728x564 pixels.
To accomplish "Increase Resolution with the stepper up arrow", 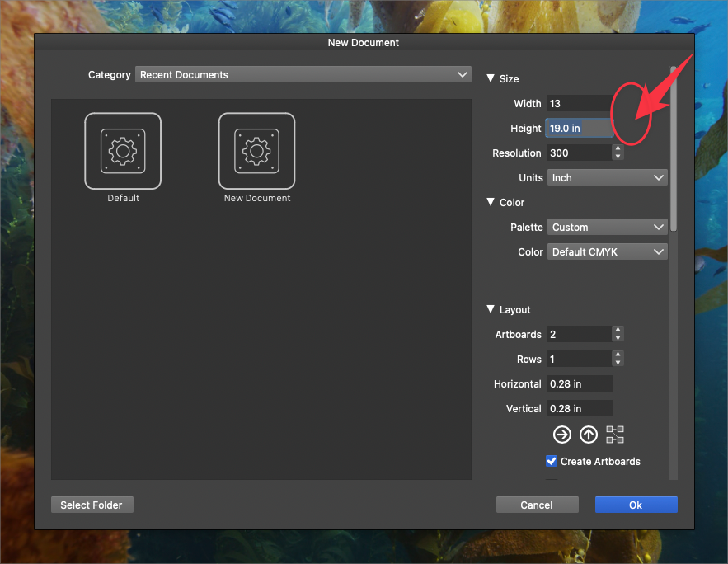I will (x=618, y=149).
